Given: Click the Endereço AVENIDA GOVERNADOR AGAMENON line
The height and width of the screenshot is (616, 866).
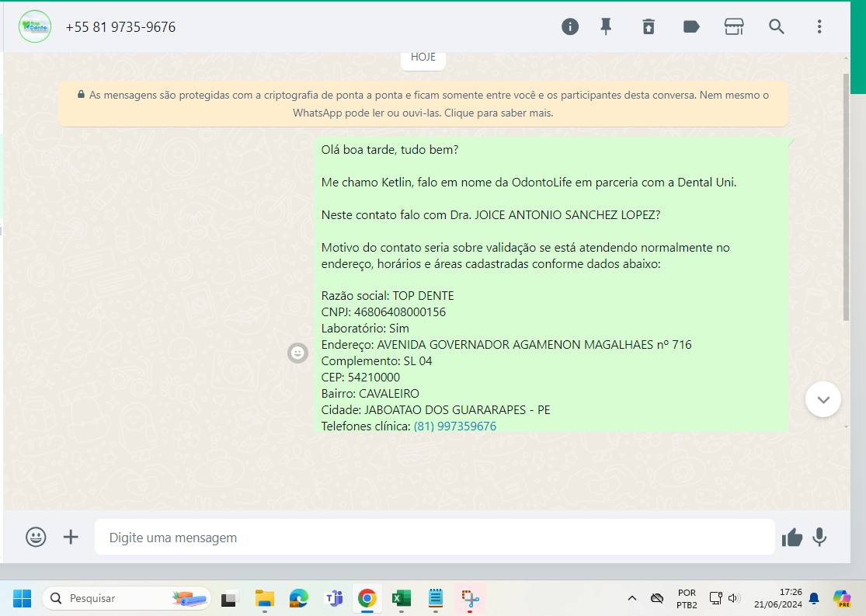Looking at the screenshot, I should point(506,345).
